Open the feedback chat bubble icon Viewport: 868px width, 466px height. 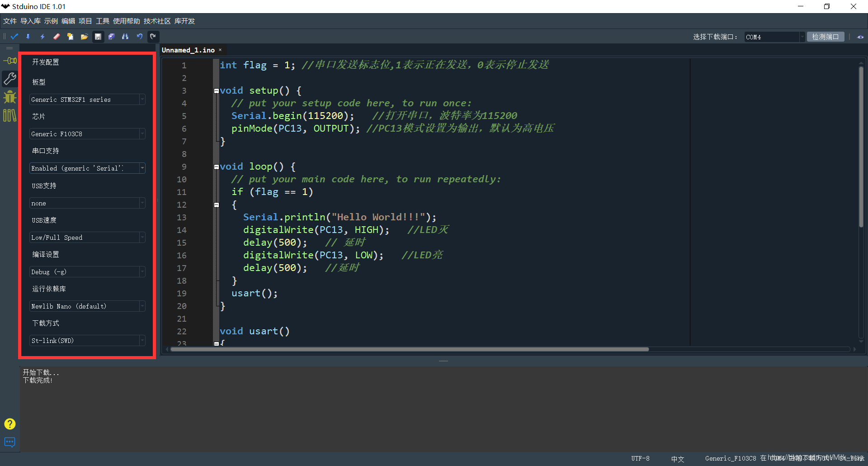coord(10,442)
